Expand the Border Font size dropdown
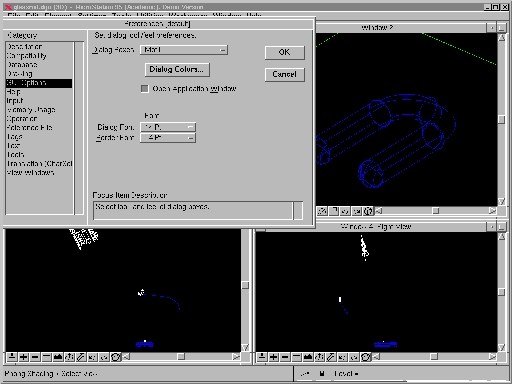 click(168, 138)
